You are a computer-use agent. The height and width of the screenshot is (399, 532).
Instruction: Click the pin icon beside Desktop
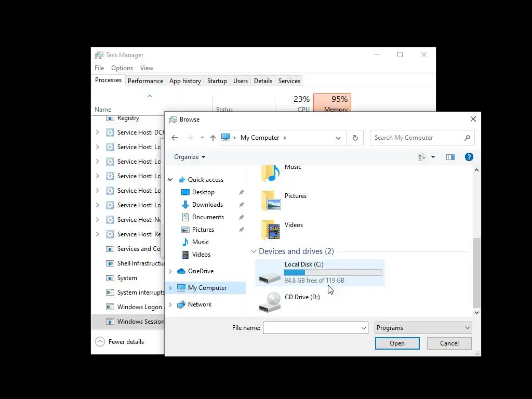point(241,192)
